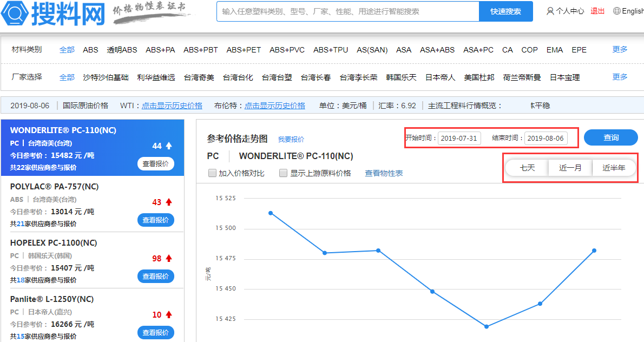Click the plastic search input box
The width and height of the screenshot is (644, 342).
point(347,11)
